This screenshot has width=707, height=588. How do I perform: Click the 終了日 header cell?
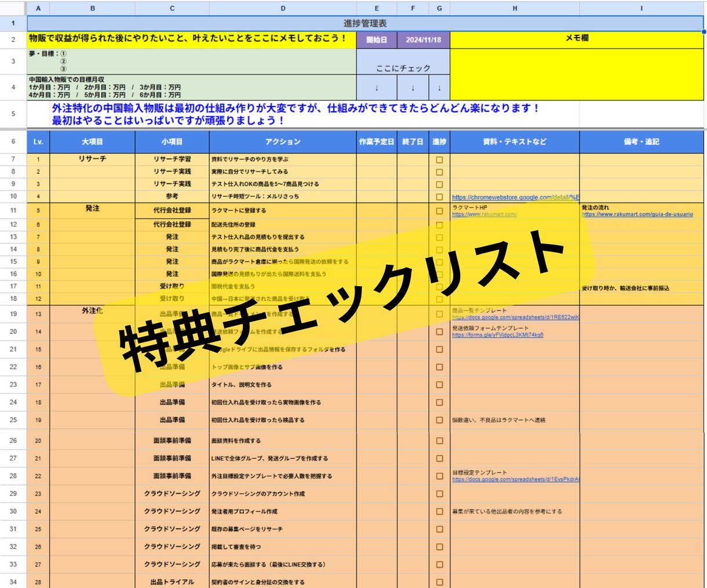(413, 142)
